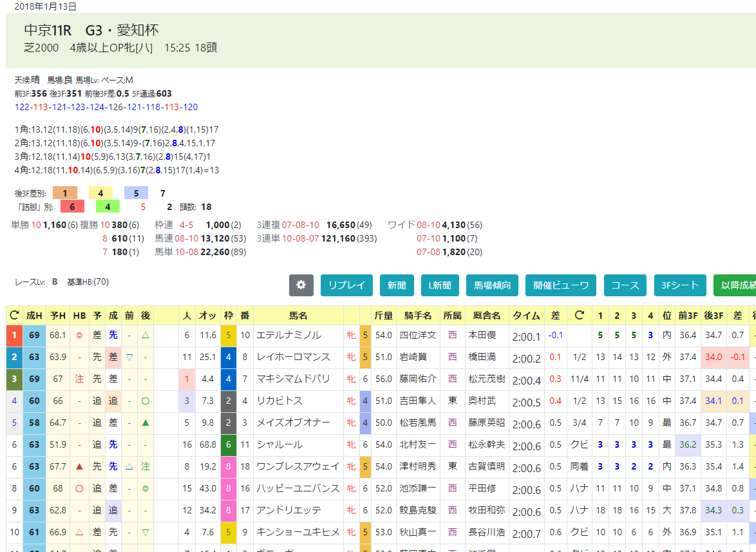Click the refresh icon header next to 差 column

click(580, 316)
